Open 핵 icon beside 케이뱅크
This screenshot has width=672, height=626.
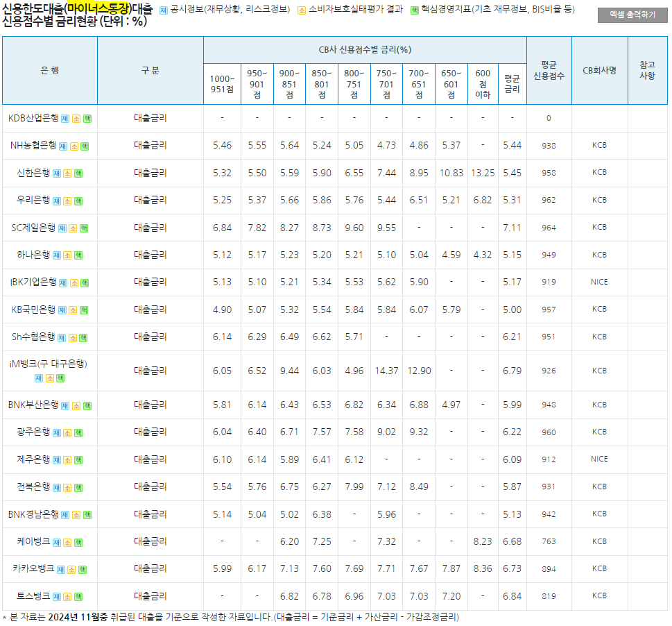[x=78, y=542]
